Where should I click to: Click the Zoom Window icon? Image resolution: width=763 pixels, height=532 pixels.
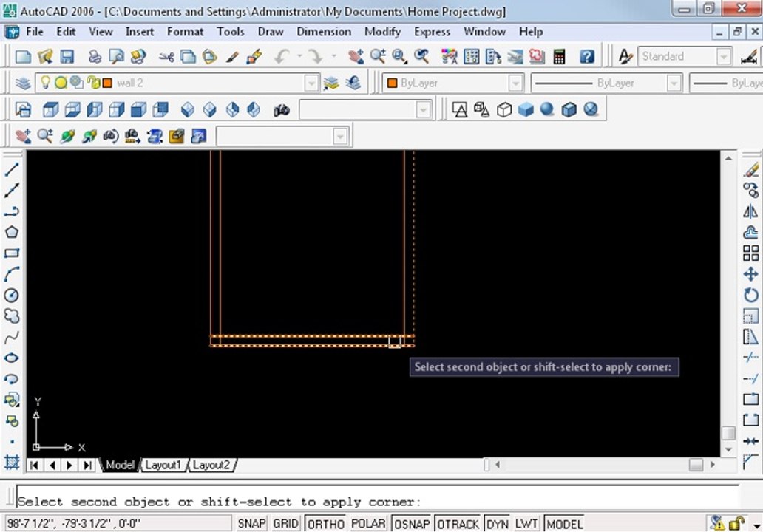pyautogui.click(x=399, y=56)
